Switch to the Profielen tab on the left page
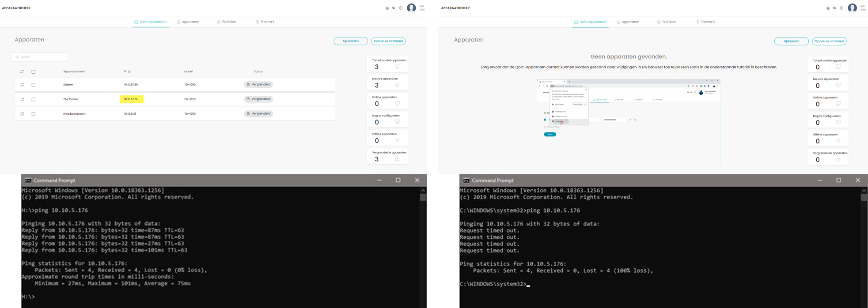Viewport: 868px width, 308px height. (227, 22)
